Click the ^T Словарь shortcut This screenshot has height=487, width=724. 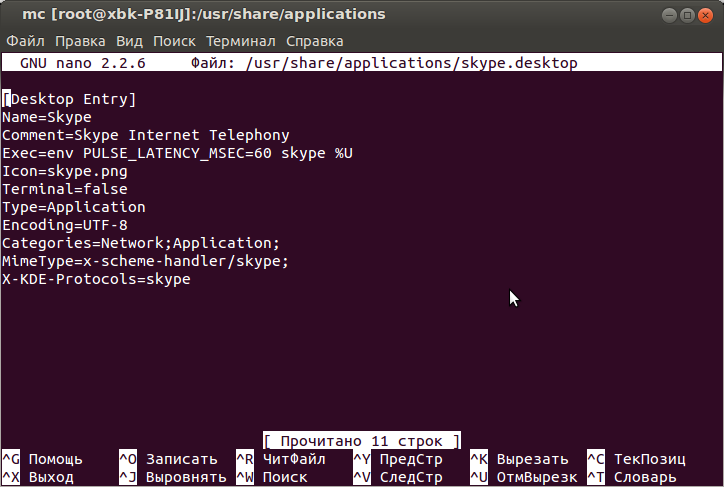coord(632,477)
